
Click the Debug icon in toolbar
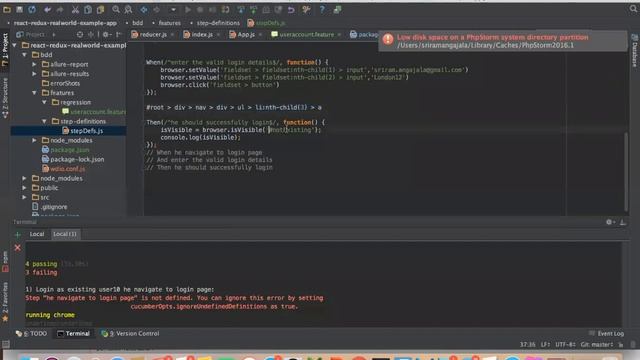point(200,9)
